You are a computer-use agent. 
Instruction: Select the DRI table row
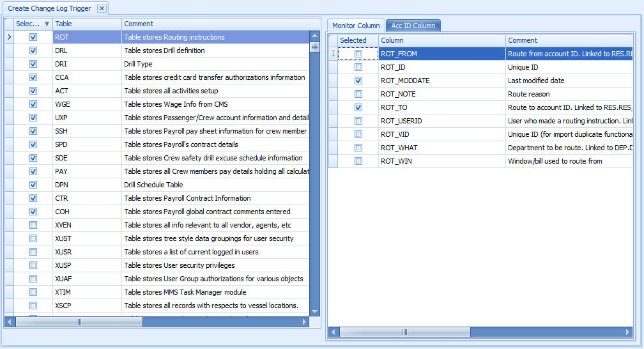pyautogui.click(x=157, y=64)
